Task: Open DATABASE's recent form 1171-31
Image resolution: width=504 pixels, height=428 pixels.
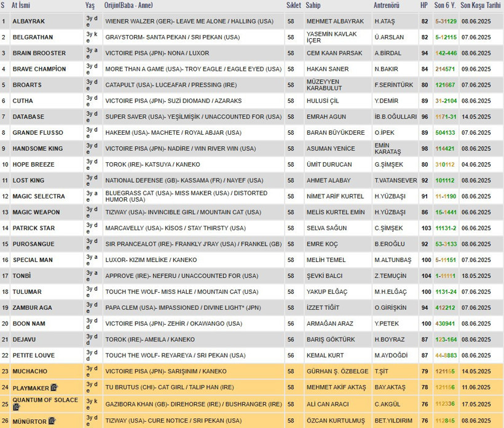Action: (x=446, y=117)
